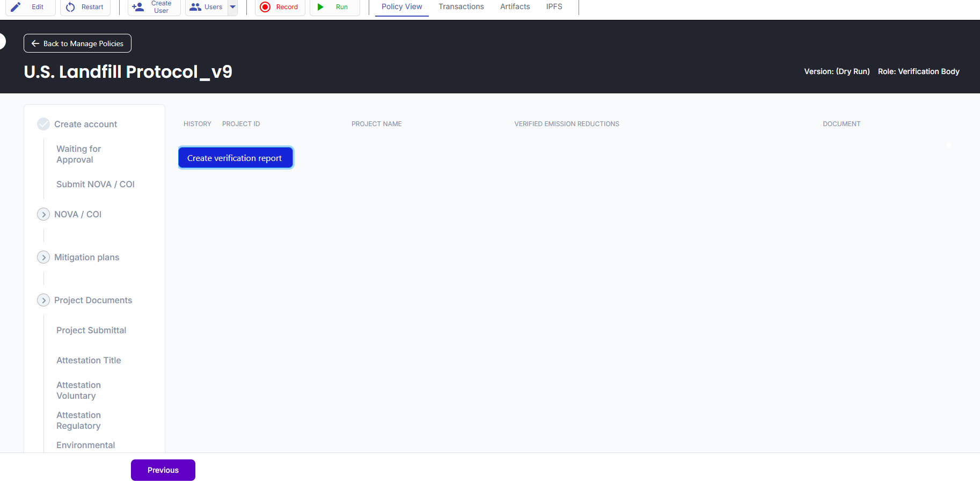980x483 pixels.
Task: Expand the Project Documents step
Action: [x=43, y=300]
